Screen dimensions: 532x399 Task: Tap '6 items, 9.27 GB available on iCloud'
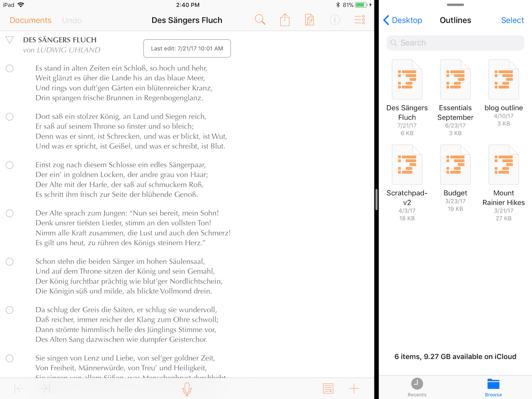pos(455,356)
